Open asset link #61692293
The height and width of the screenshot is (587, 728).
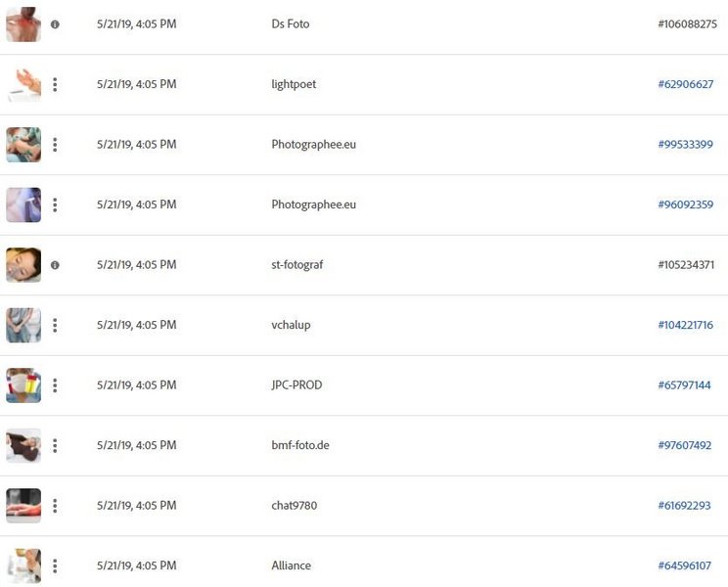(684, 506)
